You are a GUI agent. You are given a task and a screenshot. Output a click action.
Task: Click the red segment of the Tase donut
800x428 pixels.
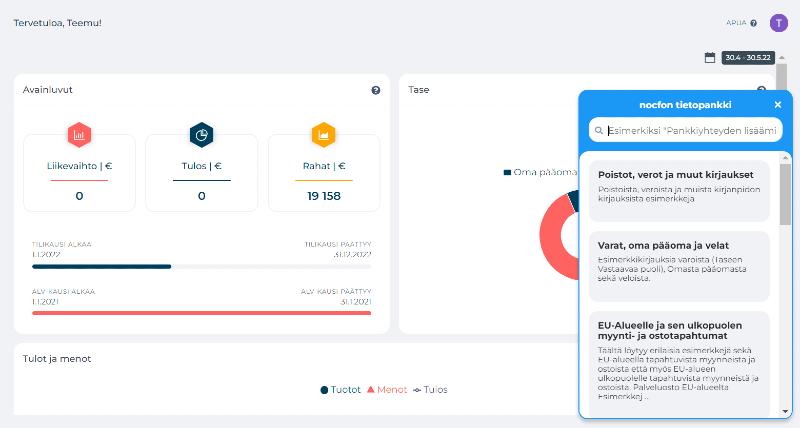(553, 237)
